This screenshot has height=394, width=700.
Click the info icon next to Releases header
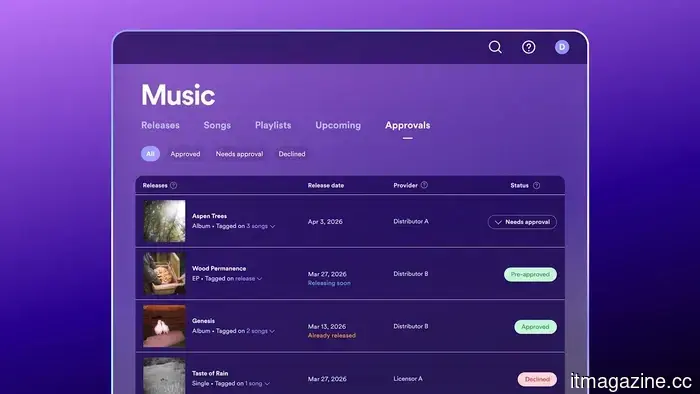pyautogui.click(x=174, y=185)
